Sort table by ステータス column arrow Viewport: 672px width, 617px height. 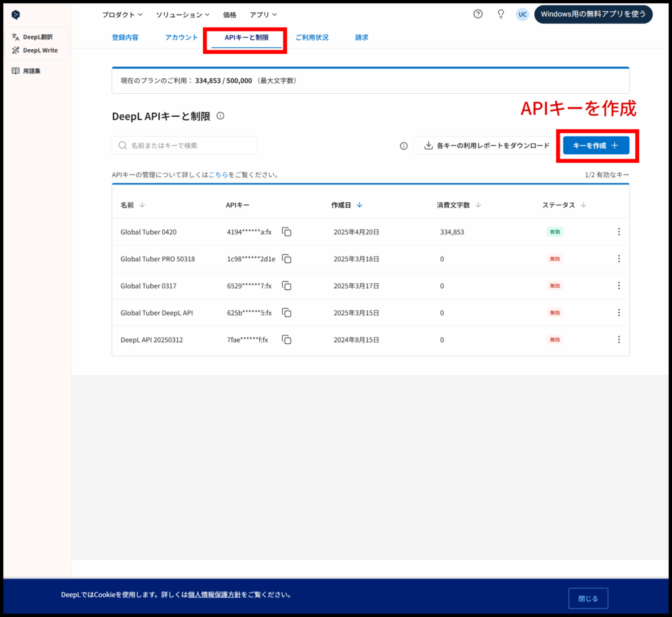(583, 205)
